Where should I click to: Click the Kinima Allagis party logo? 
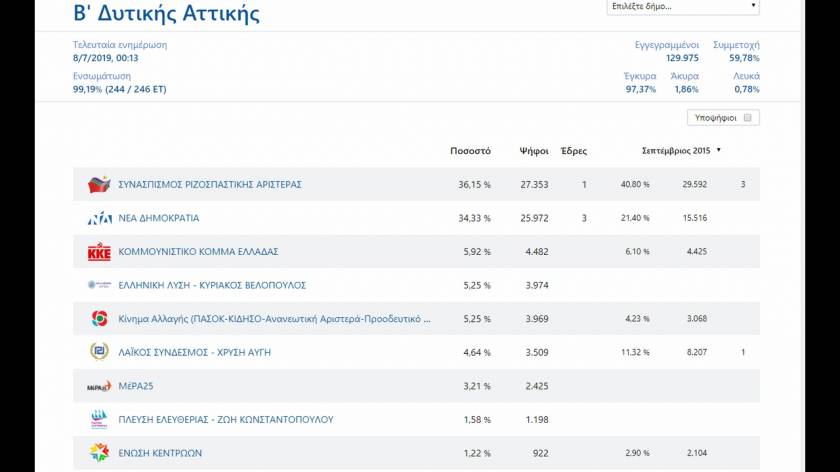(x=98, y=319)
